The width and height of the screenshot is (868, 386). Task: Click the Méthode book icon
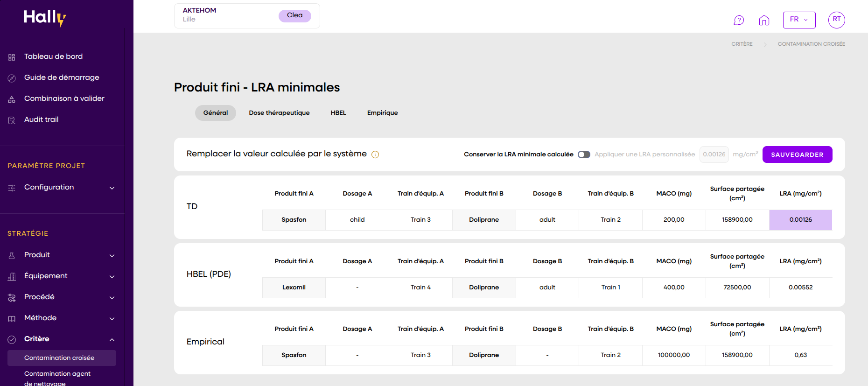coord(12,318)
